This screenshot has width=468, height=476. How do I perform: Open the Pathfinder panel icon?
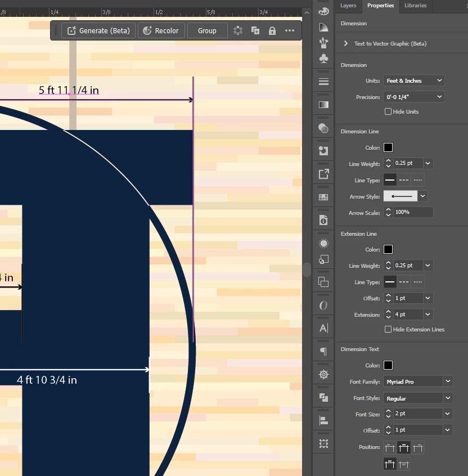tap(323, 397)
